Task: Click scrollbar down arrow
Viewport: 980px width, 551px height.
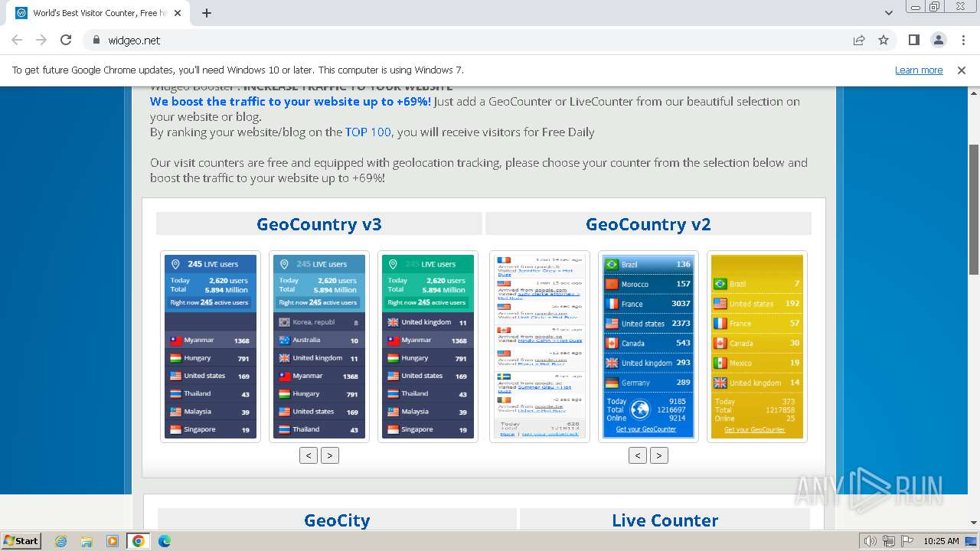Action: 974,523
